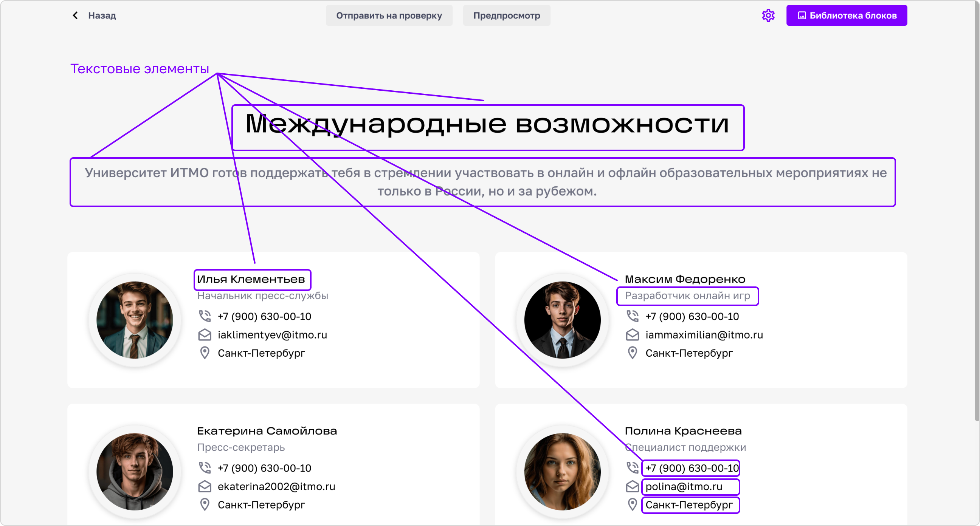The width and height of the screenshot is (980, 526).
Task: Select the name Екатерина Самойлова
Action: (267, 431)
